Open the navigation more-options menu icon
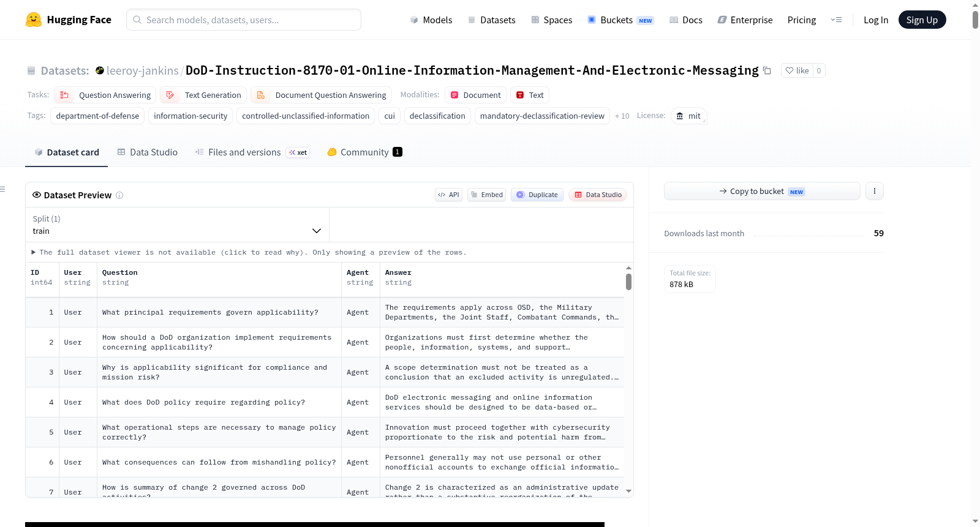Viewport: 980px width, 527px height. [836, 20]
